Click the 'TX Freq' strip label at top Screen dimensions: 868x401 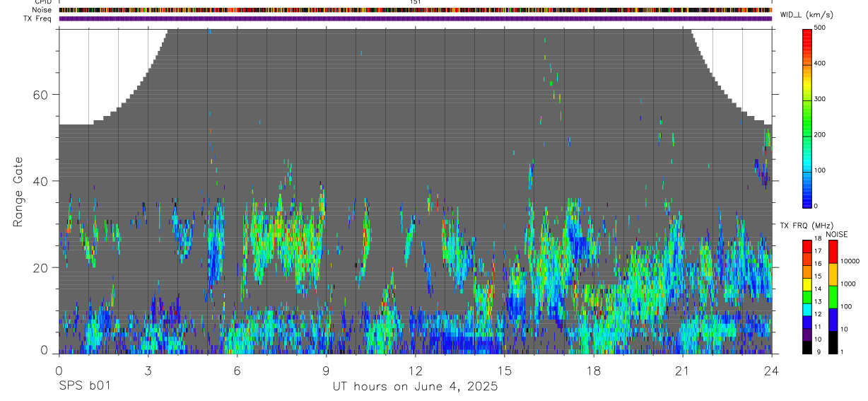pos(38,18)
